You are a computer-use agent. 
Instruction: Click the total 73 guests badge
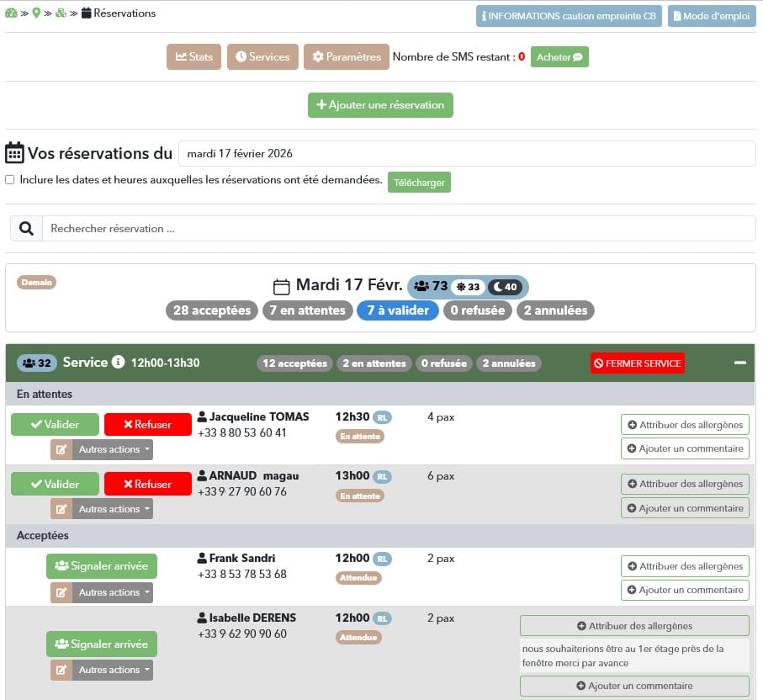click(431, 286)
